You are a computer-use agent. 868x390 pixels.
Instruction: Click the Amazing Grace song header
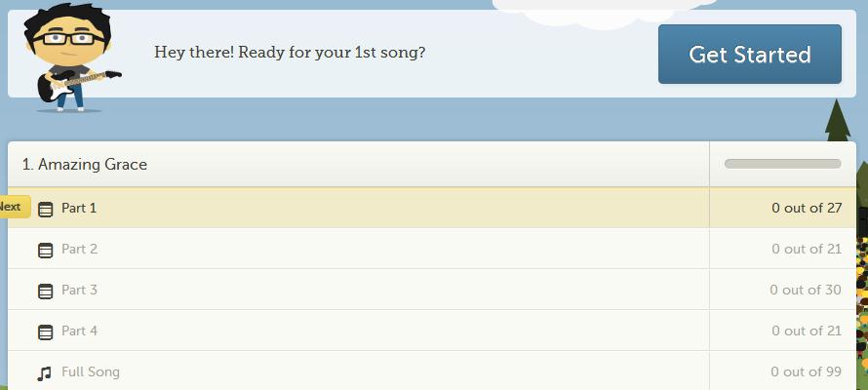point(84,165)
